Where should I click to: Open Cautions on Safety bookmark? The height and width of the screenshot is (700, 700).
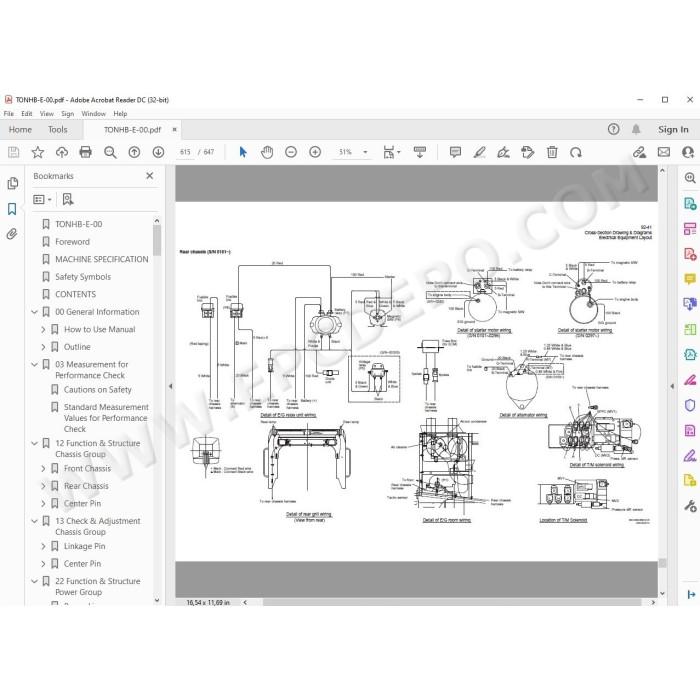pos(98,390)
